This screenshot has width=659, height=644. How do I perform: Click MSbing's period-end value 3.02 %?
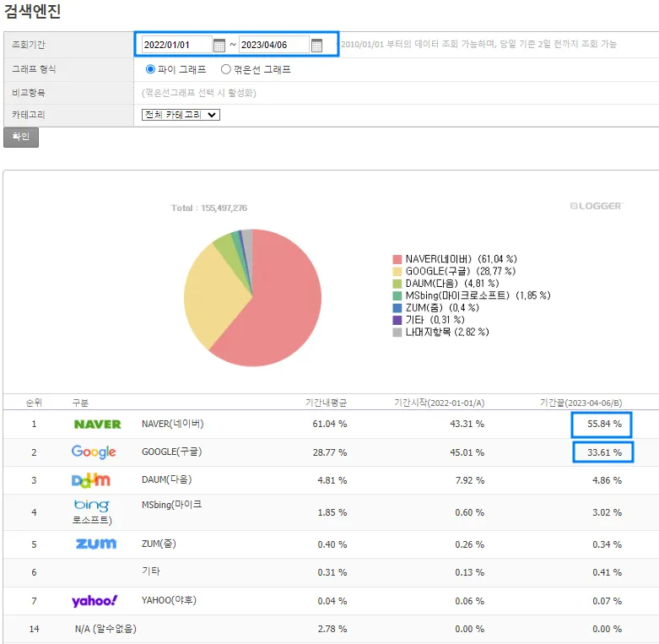coord(607,512)
